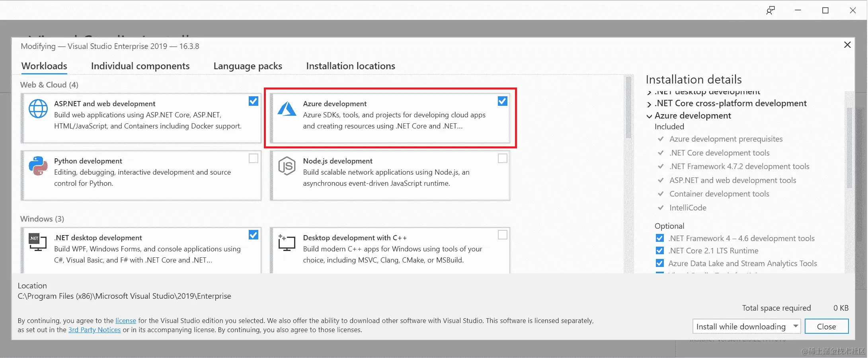Screen dimensions: 868x358
Task: Click the Python development logo icon
Action: pos(38,166)
